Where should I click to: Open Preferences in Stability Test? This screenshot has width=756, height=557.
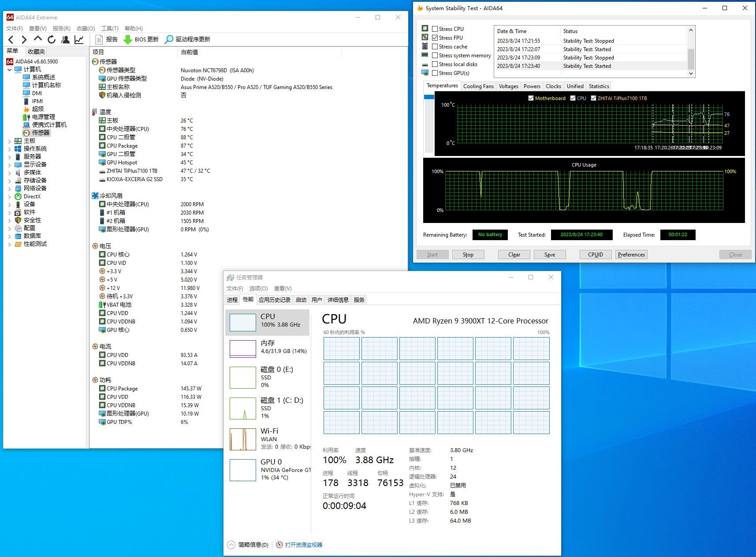(x=631, y=255)
